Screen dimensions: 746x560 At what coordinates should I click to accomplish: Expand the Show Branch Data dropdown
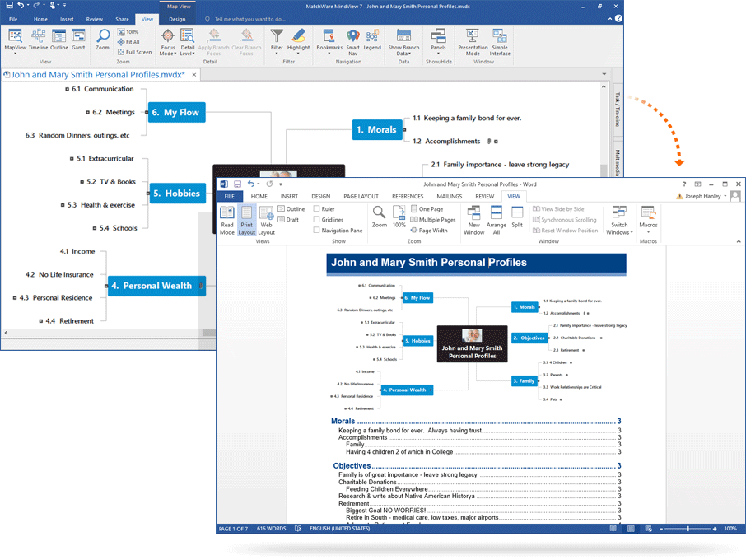click(403, 42)
